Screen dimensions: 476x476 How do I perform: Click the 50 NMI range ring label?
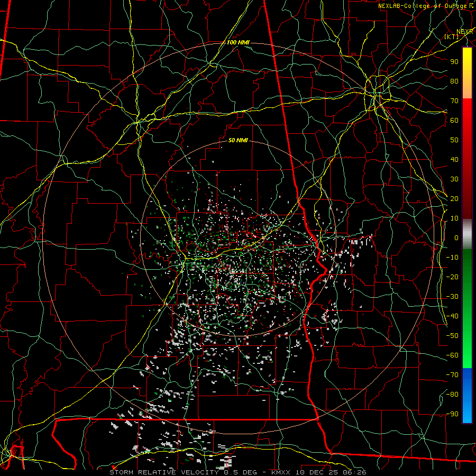238,140
